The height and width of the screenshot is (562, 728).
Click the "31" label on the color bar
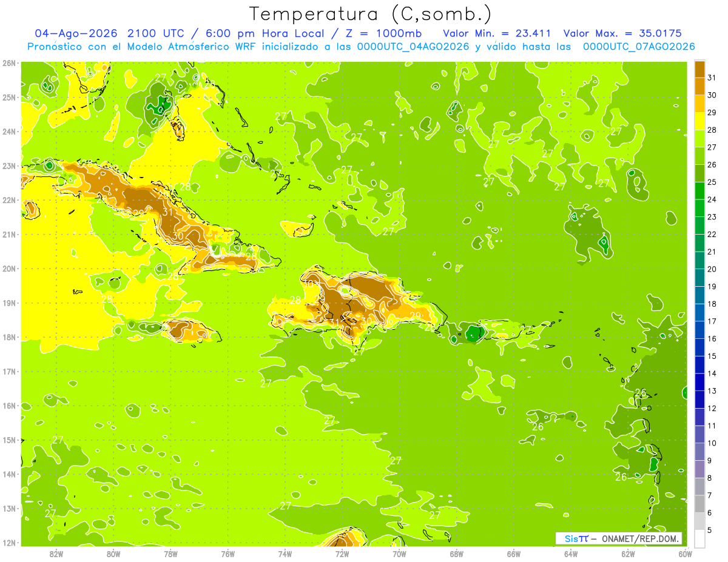coord(712,77)
